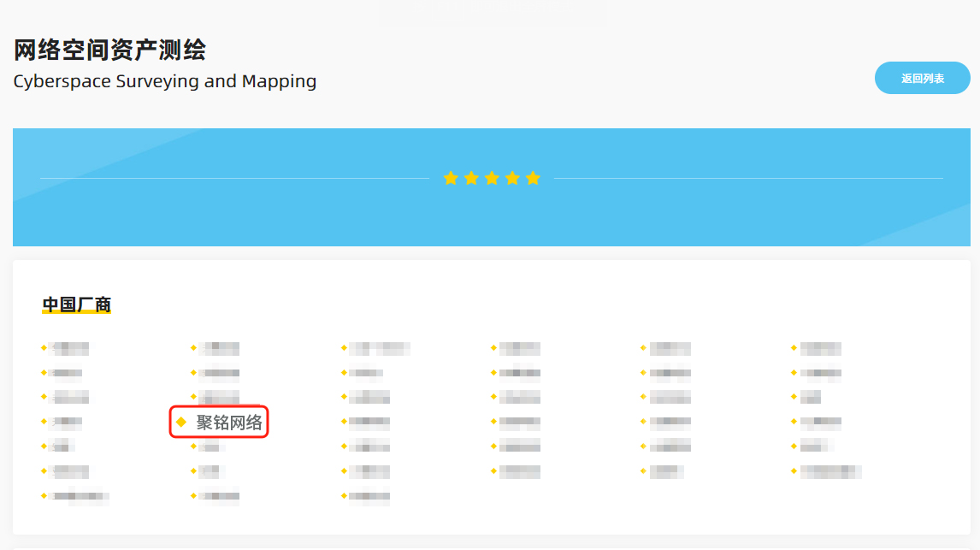Click the yellow diamond beside 聚铭网络
The image size is (980, 550).
tap(181, 422)
